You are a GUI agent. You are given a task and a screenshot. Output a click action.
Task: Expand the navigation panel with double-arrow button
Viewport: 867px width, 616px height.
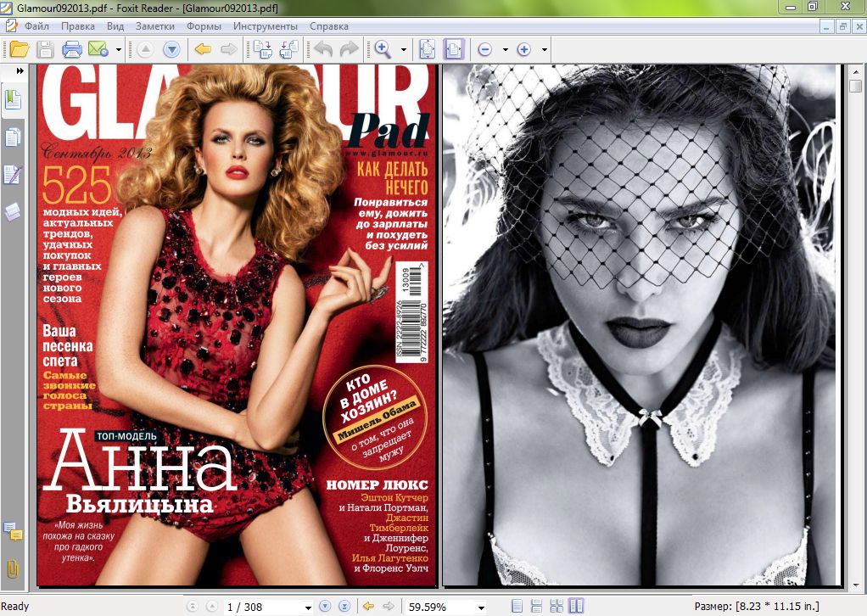pos(19,71)
